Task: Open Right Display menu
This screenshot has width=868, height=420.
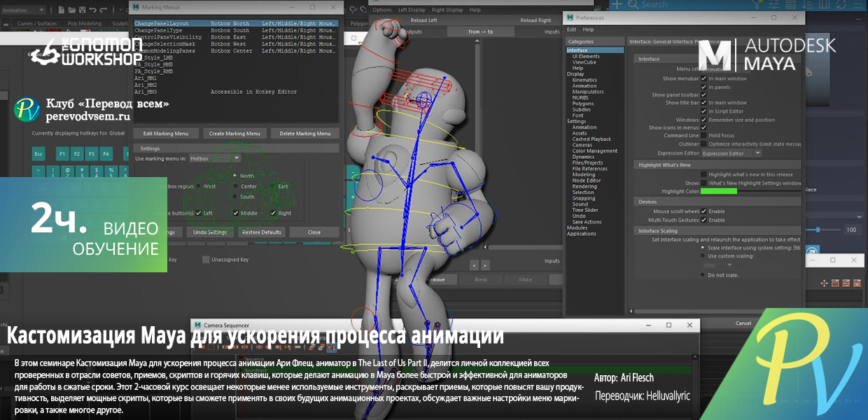Action: click(448, 10)
